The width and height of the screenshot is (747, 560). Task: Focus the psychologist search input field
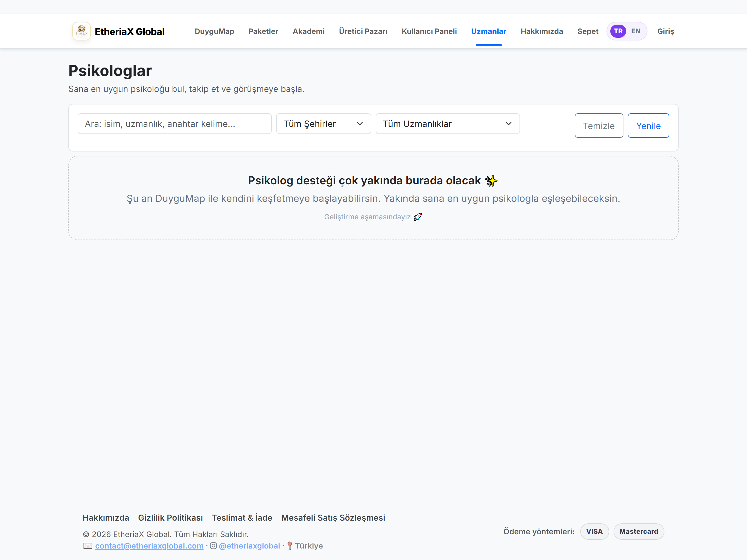(x=175, y=124)
